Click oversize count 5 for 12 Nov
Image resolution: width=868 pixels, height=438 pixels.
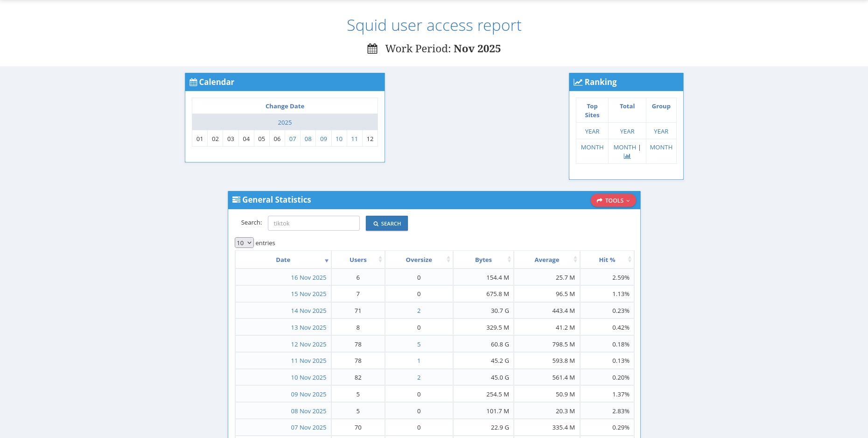point(419,344)
